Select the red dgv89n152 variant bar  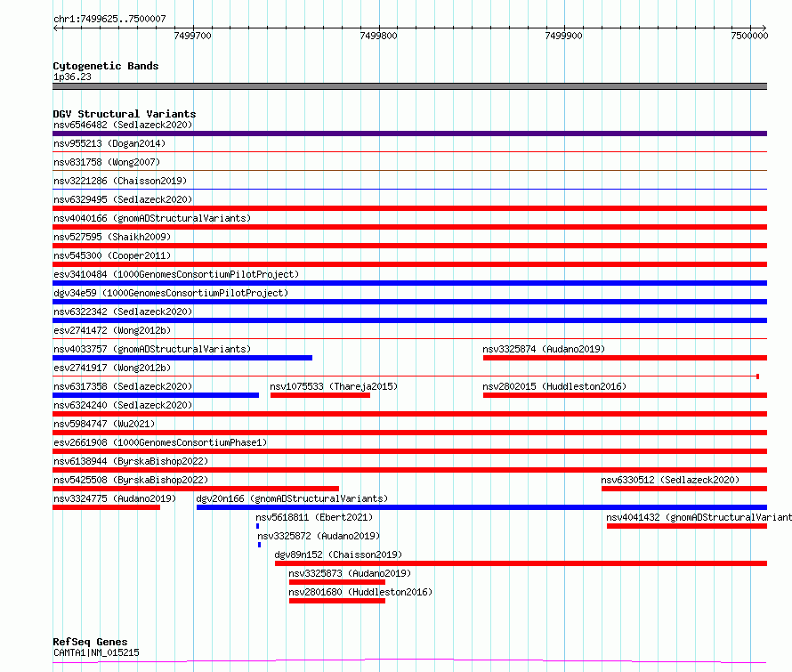(521, 563)
